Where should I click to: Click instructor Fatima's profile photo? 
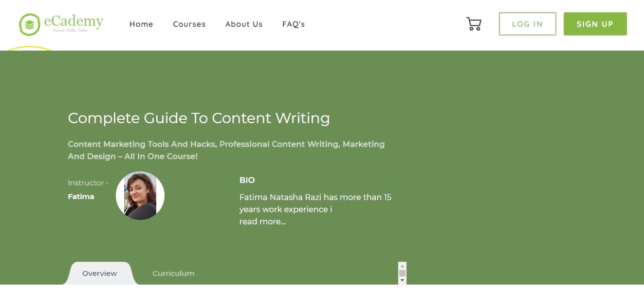pos(140,196)
